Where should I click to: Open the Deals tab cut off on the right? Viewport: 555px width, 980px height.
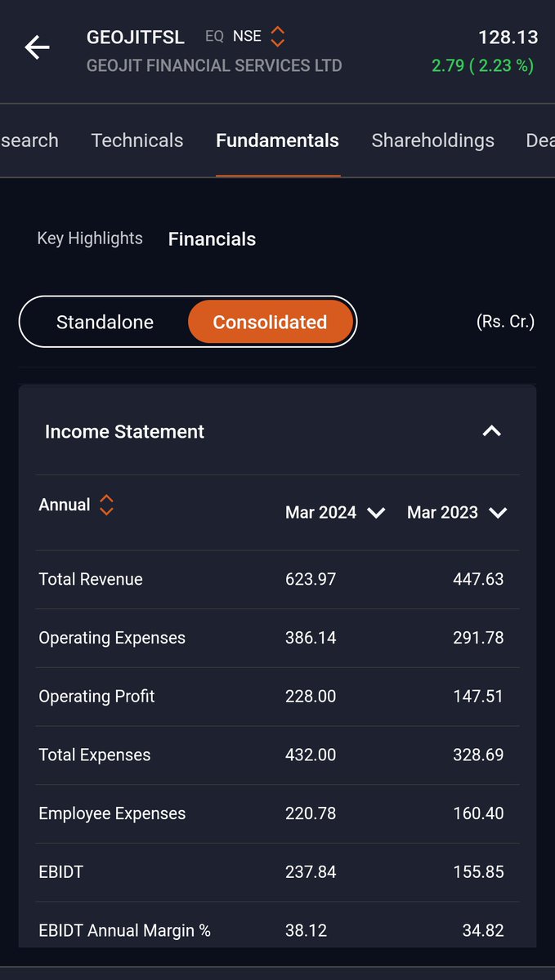tap(540, 140)
